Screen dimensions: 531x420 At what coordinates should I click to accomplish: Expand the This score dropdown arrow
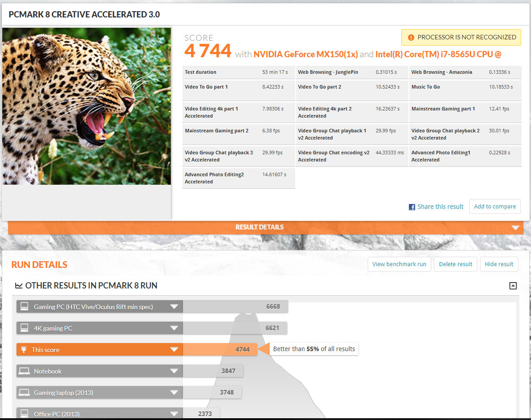coord(174,349)
